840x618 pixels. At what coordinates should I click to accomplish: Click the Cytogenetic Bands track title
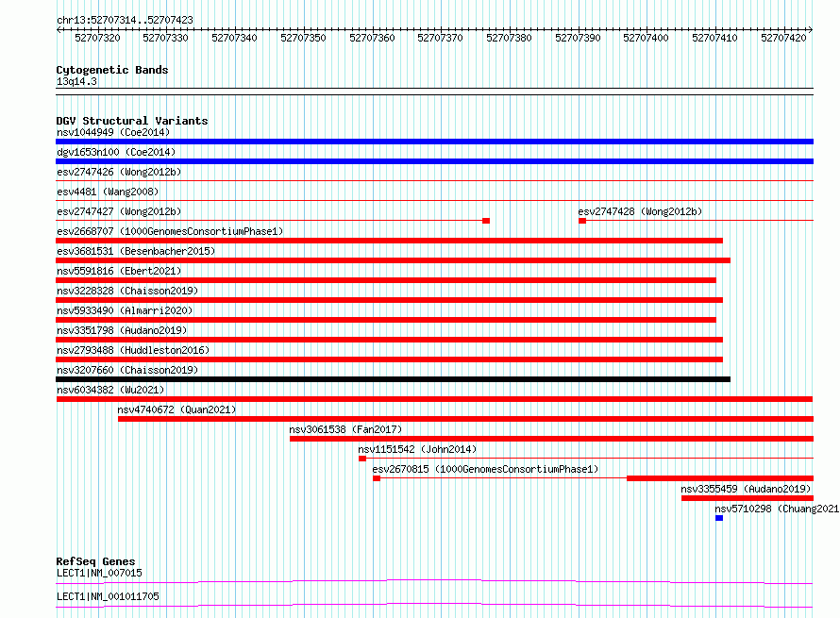click(112, 70)
